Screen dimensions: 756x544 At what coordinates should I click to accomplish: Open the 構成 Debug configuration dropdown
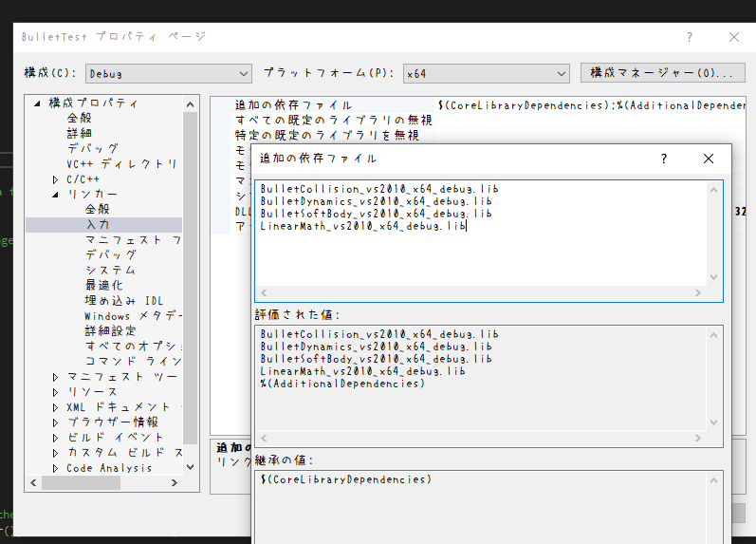coord(168,74)
